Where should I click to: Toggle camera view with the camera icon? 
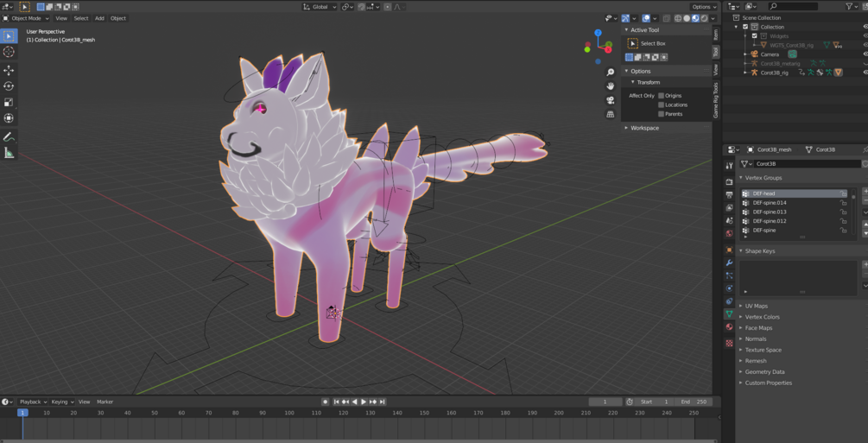tap(610, 100)
